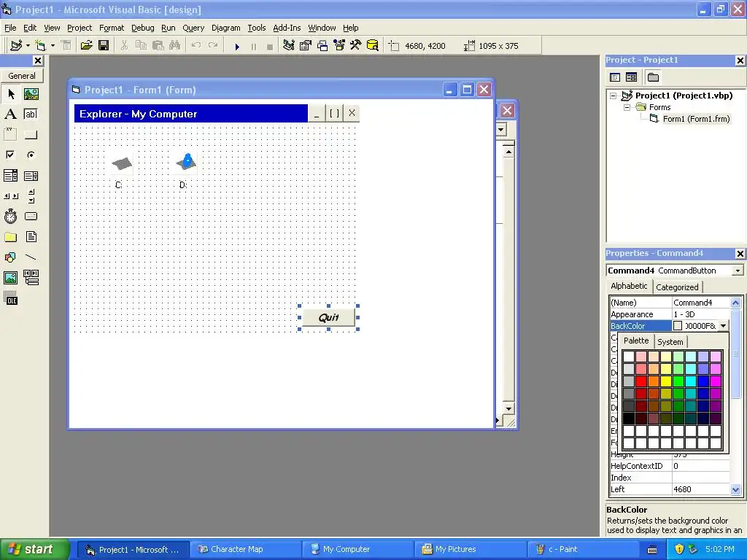Select the ComboBox tool
This screenshot has height=560, width=747.
[x=11, y=176]
